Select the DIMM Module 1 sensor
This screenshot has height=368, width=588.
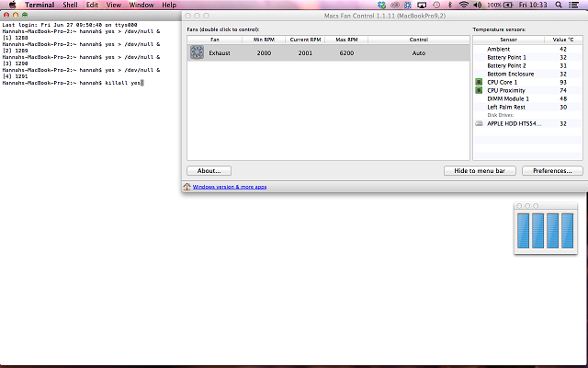[508, 98]
